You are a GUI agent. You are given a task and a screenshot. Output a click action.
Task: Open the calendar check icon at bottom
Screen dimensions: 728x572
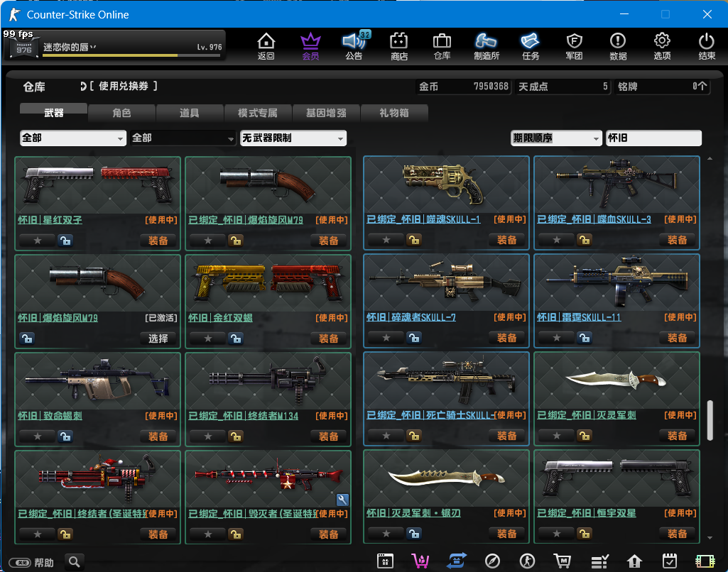pos(670,561)
